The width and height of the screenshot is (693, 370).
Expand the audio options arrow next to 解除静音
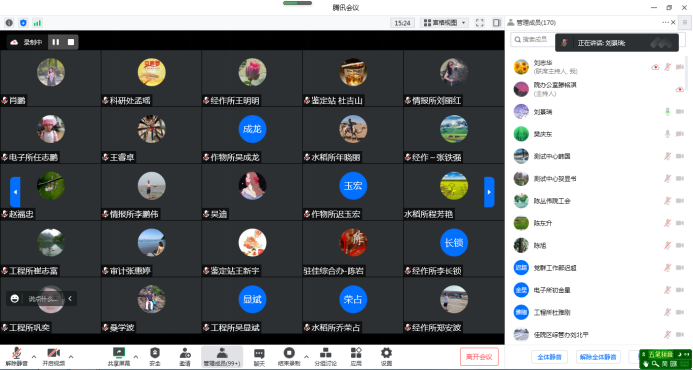pyautogui.click(x=33, y=356)
